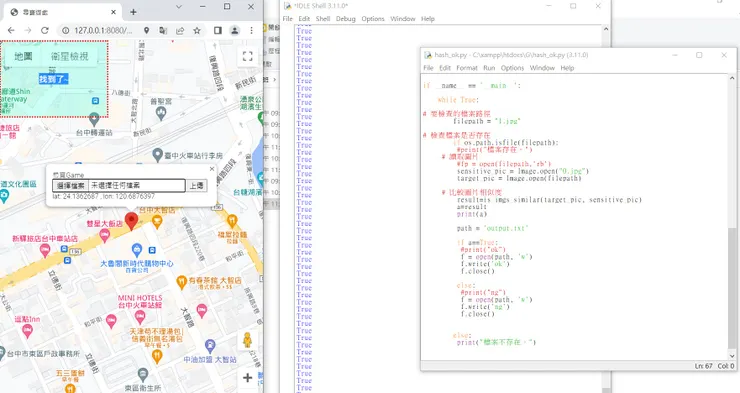Click the path = 'output.txt' code line
This screenshot has height=393, width=740.
point(492,228)
